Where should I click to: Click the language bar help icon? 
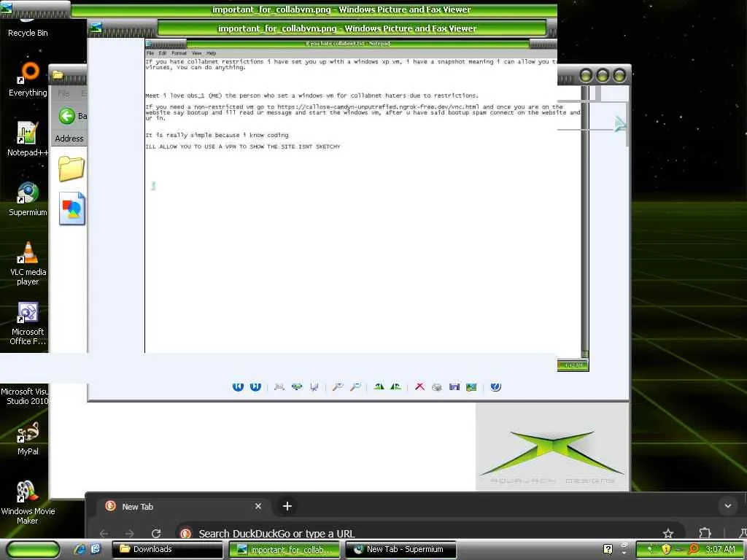point(608,549)
